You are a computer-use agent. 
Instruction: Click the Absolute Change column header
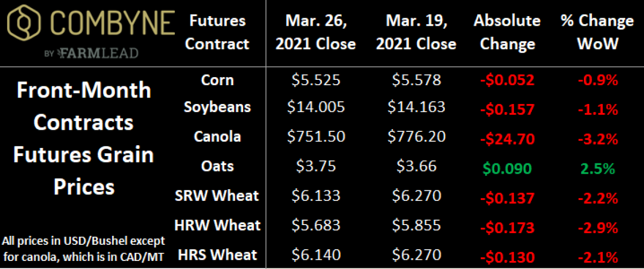[x=508, y=32]
